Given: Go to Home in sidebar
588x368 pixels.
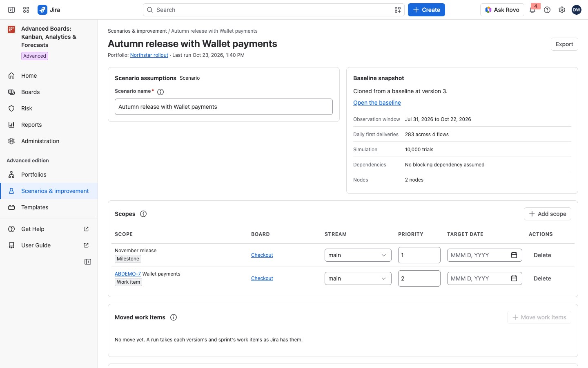Looking at the screenshot, I should click(49, 76).
